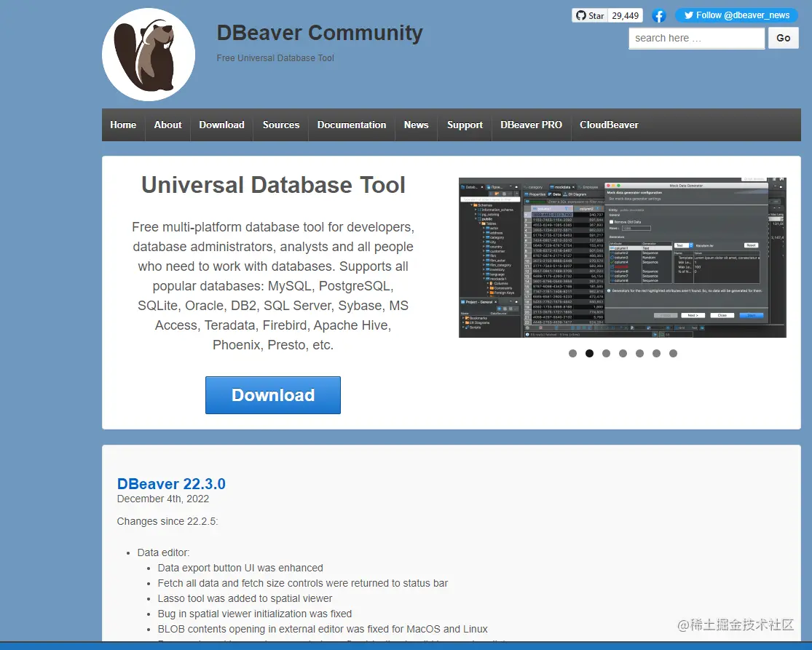Click the DBeaver beaver logo
This screenshot has width=812, height=650.
pos(149,55)
